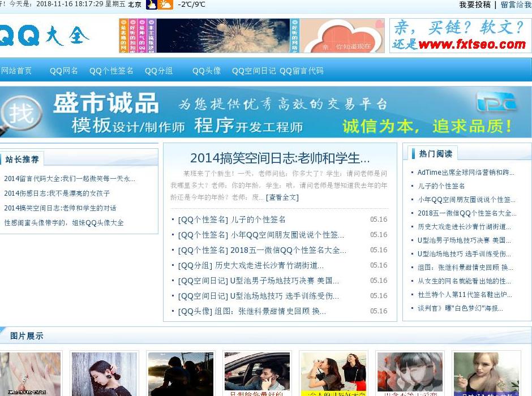Viewport: 532px width, 396px height.
Task: Click the QQ大全 site logo
Action: tap(44, 35)
